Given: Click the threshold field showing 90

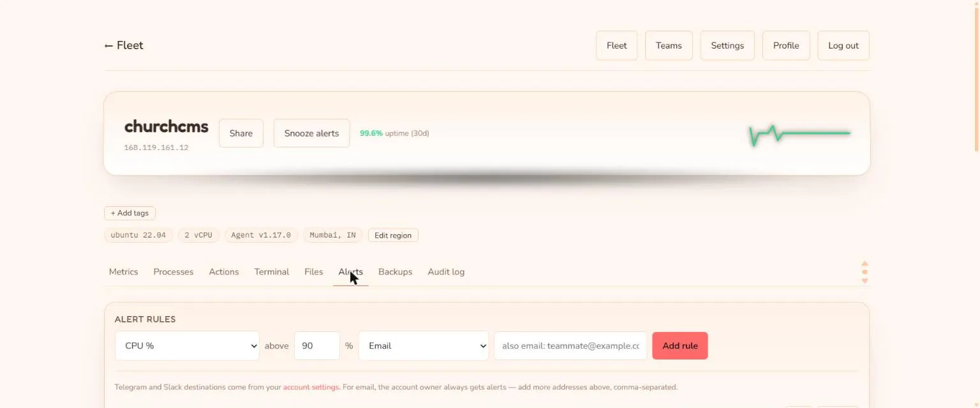Looking at the screenshot, I should [317, 345].
